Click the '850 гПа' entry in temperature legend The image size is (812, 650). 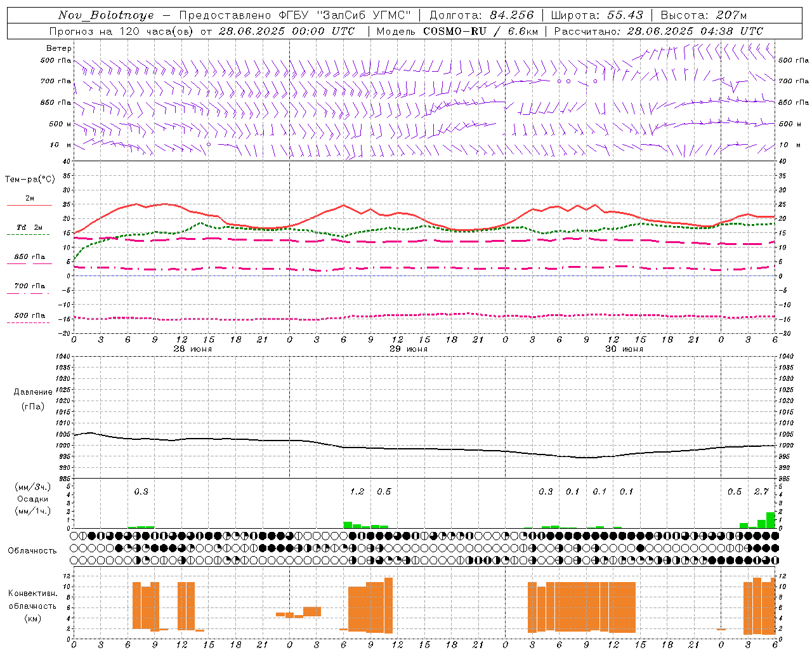tap(30, 257)
